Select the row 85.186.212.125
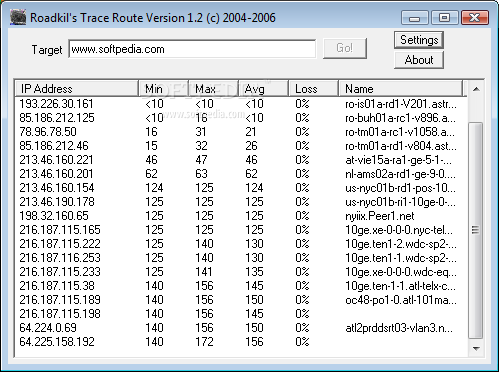Image resolution: width=499 pixels, height=372 pixels. coord(241,118)
